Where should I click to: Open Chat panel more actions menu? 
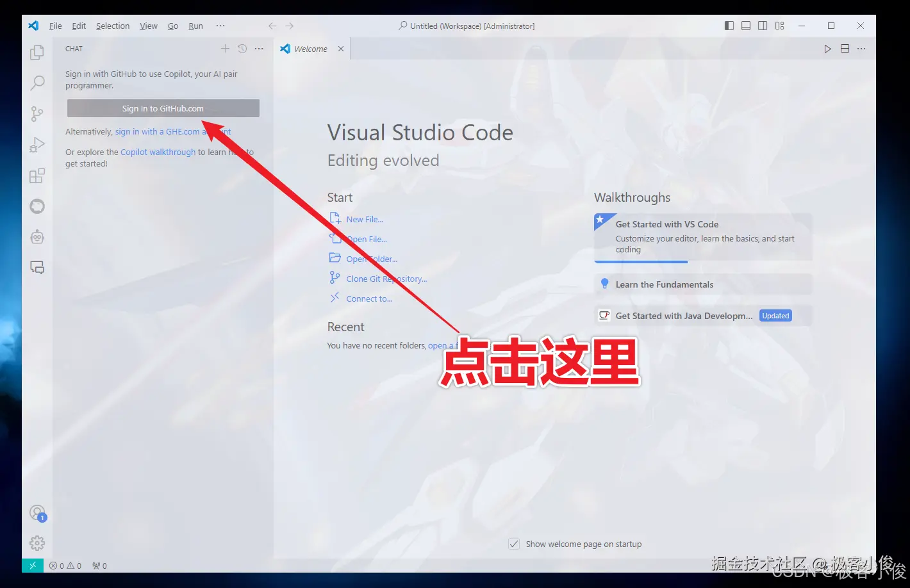pyautogui.click(x=259, y=49)
